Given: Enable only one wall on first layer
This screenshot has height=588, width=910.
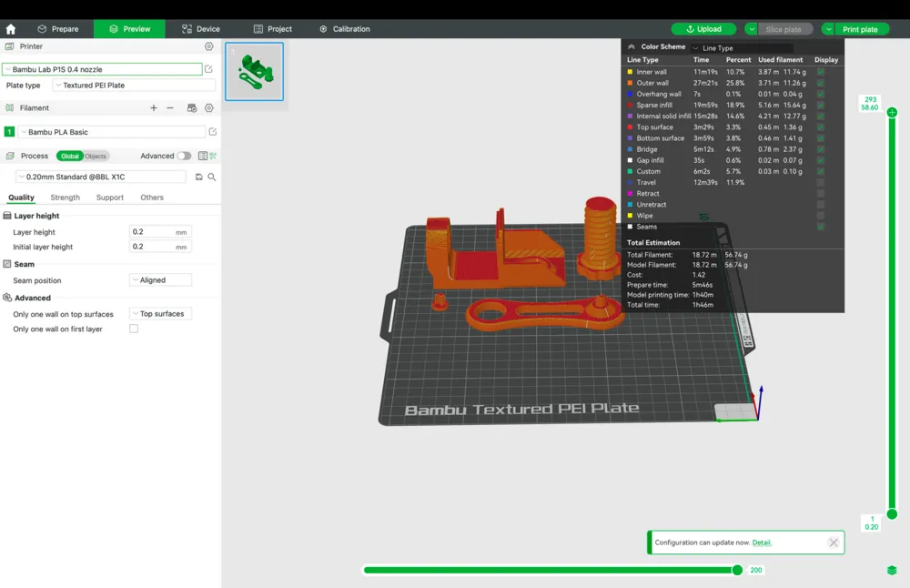Looking at the screenshot, I should pos(134,329).
